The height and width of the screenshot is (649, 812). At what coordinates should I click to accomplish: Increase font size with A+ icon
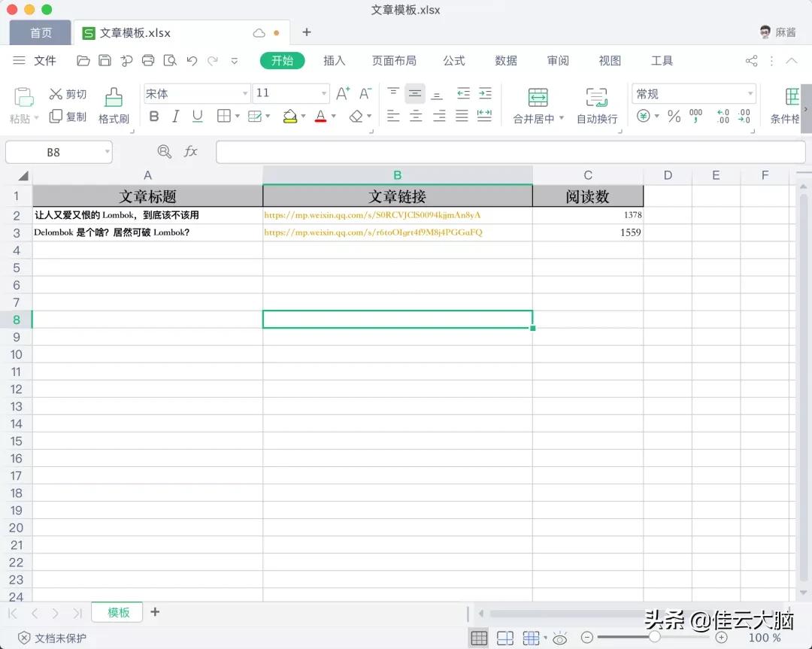pos(342,92)
